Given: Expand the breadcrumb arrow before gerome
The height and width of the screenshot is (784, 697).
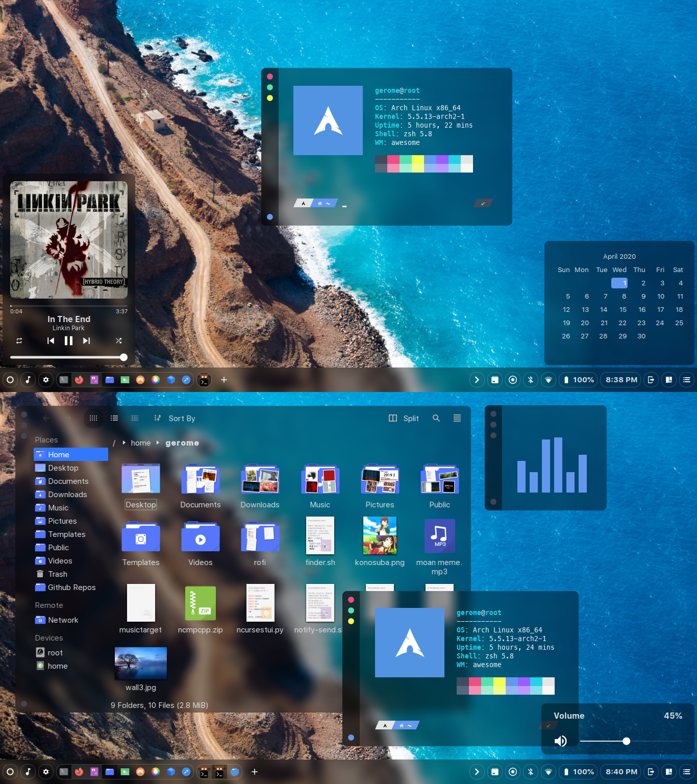Looking at the screenshot, I should [x=158, y=443].
